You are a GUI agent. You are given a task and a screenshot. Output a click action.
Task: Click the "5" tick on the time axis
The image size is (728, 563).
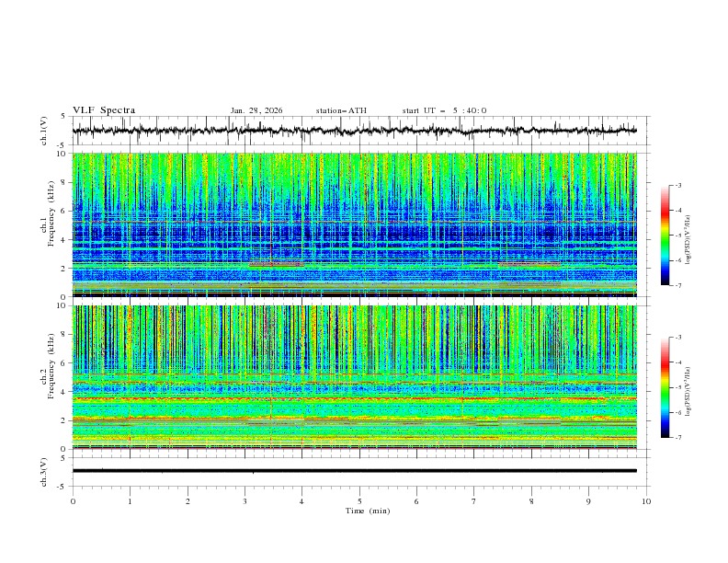359,501
